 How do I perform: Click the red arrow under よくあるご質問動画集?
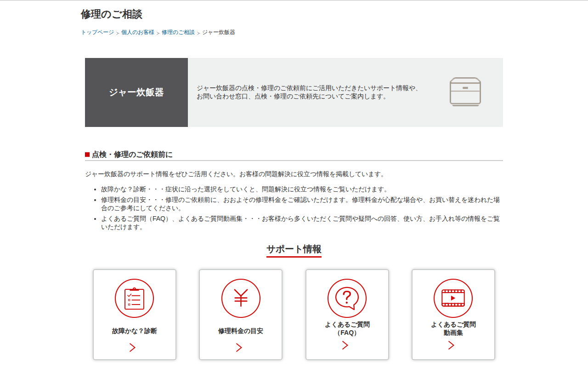pyautogui.click(x=451, y=345)
